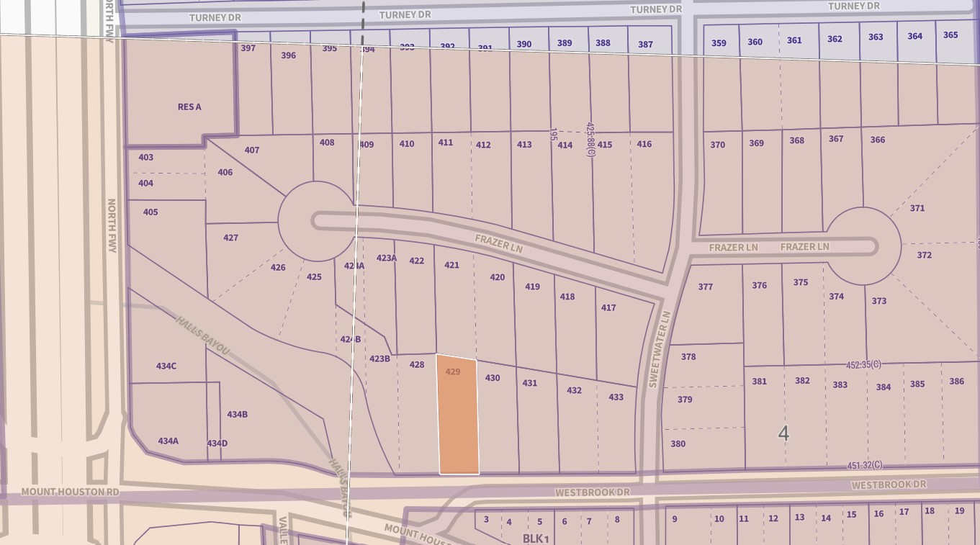Viewport: 980px width, 545px height.
Task: Select the highlighted orange parcel 429
Action: point(458,415)
